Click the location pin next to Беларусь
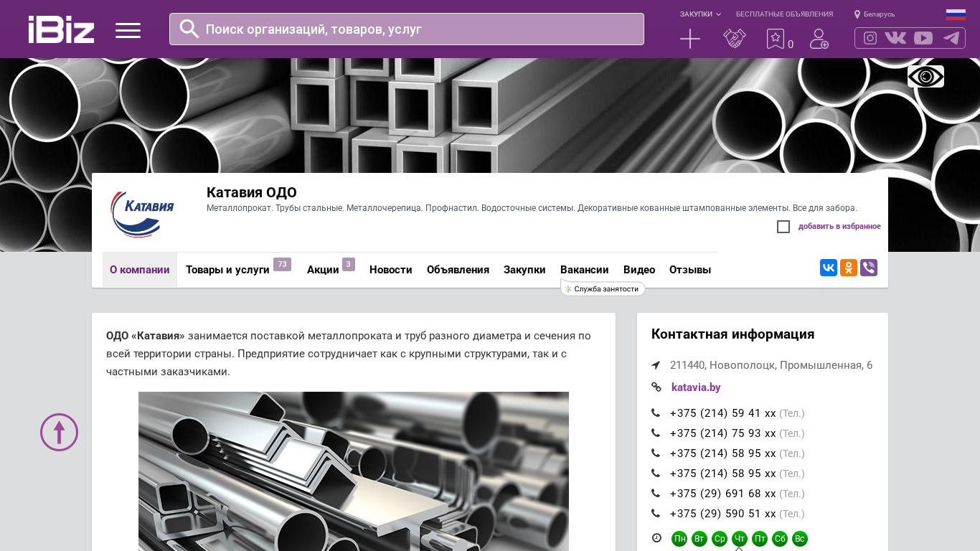 (857, 14)
